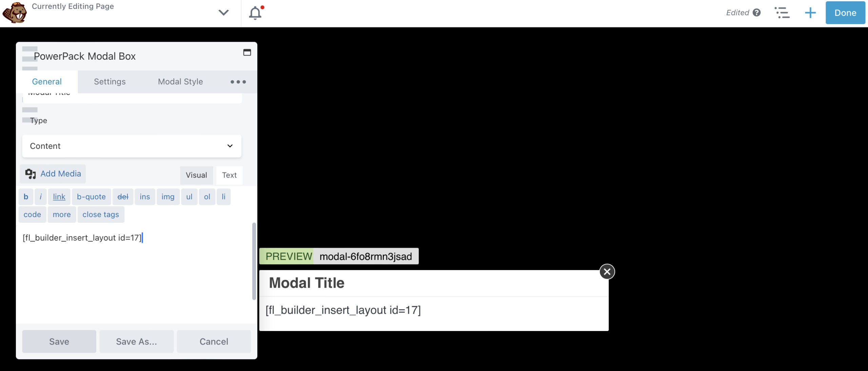Click the notifications bell icon
The image size is (868, 371).
coord(255,12)
